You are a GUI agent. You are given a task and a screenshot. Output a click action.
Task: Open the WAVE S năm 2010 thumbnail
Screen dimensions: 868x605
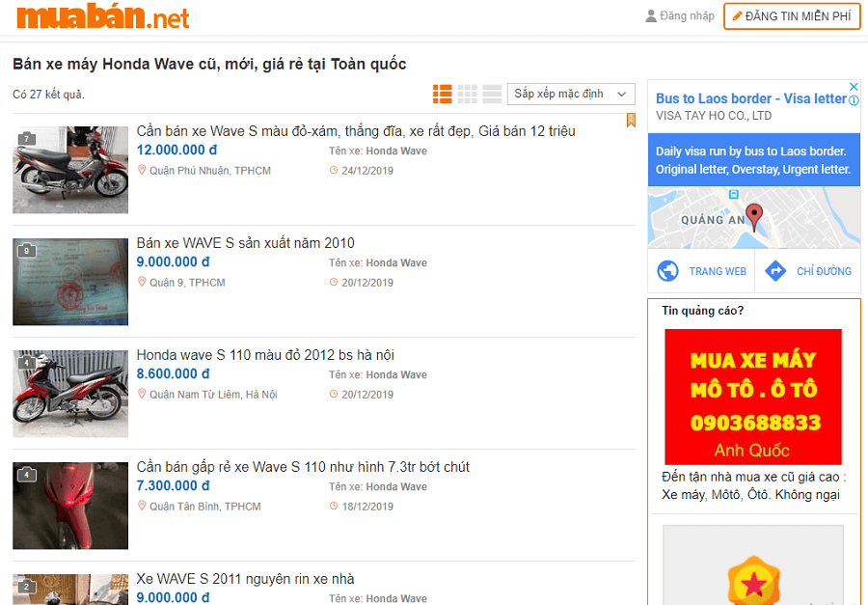click(x=70, y=282)
